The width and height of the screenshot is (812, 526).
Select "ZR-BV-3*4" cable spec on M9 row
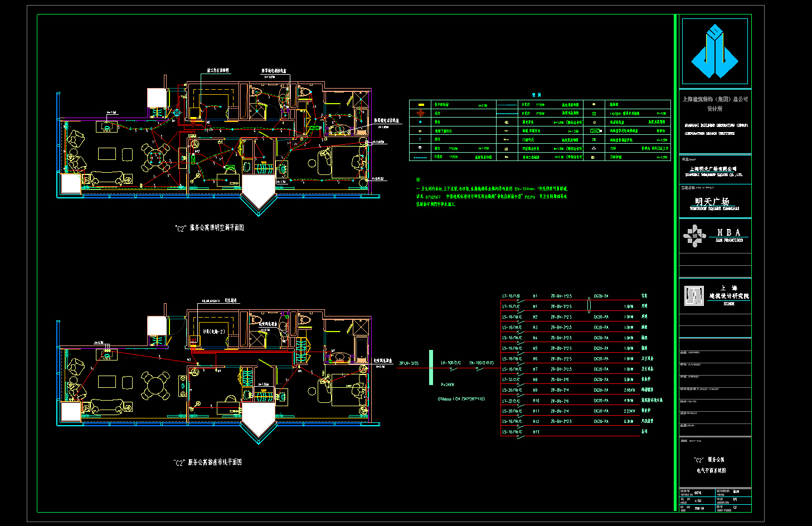[560, 390]
